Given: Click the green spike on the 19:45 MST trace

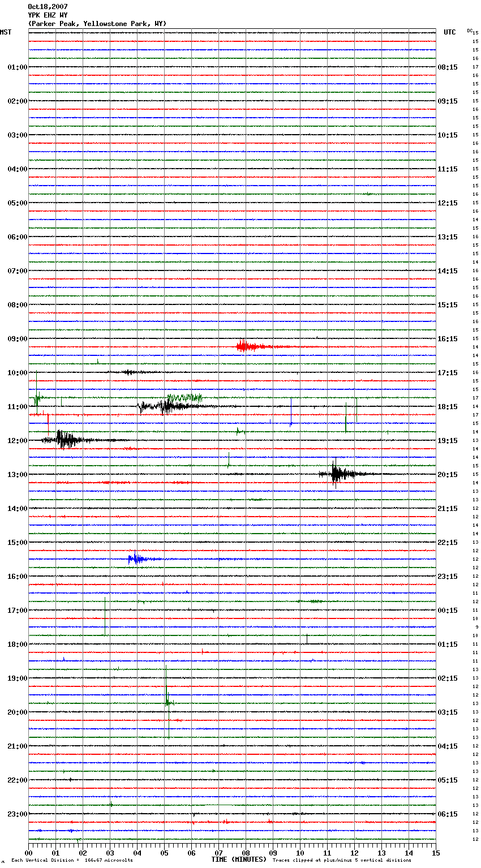Looking at the screenshot, I should click(x=168, y=702).
